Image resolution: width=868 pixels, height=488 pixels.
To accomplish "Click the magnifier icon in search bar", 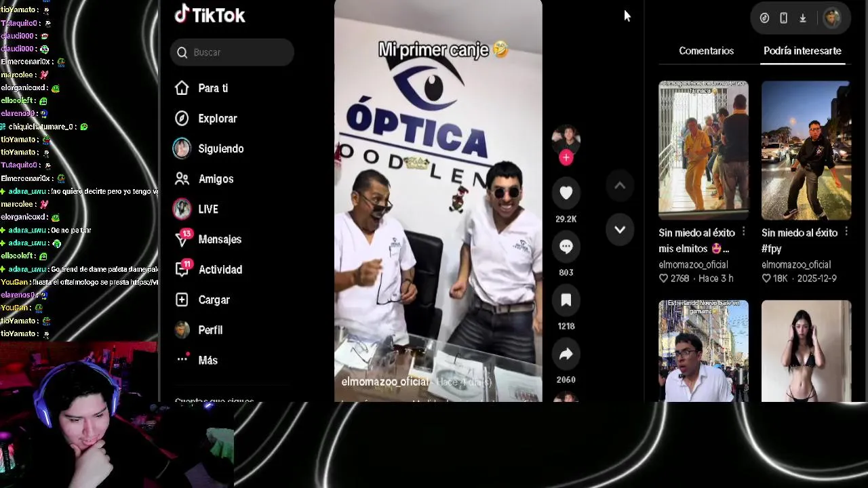I will pos(182,52).
